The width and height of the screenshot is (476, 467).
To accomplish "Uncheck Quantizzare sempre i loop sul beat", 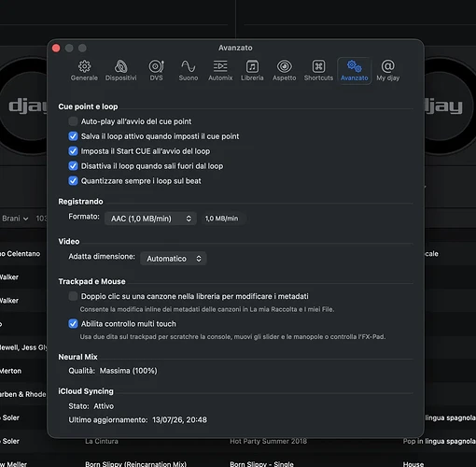I will click(x=73, y=181).
